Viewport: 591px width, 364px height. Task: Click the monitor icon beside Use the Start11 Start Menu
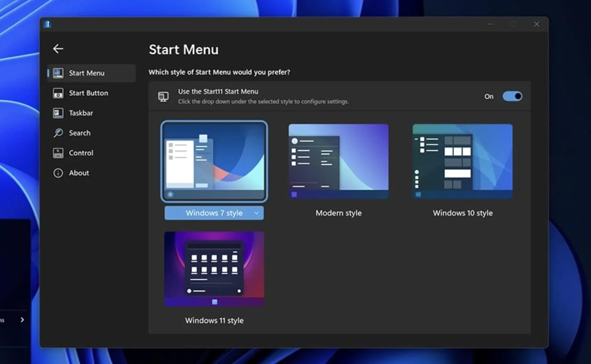click(163, 96)
